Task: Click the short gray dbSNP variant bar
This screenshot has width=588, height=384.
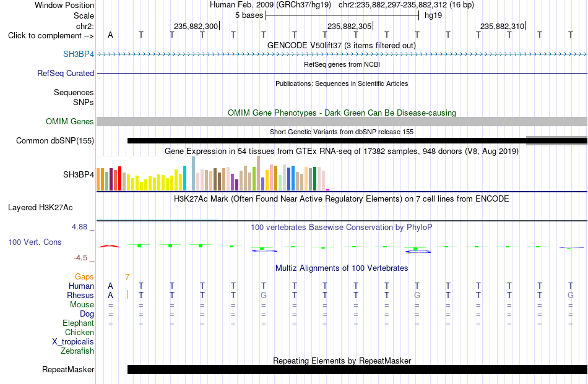Action: [557, 141]
